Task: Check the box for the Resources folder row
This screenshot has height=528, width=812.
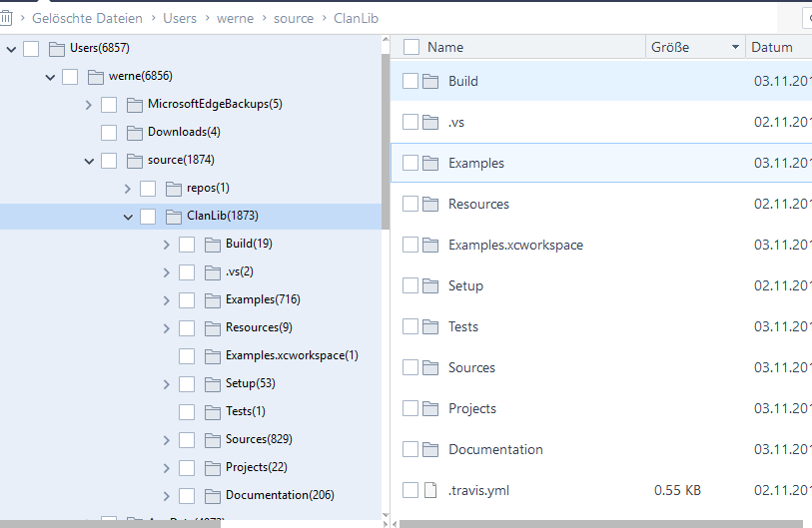Action: point(410,204)
